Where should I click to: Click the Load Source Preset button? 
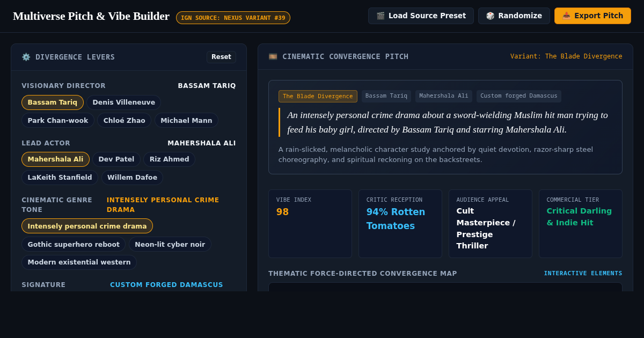pyautogui.click(x=421, y=16)
